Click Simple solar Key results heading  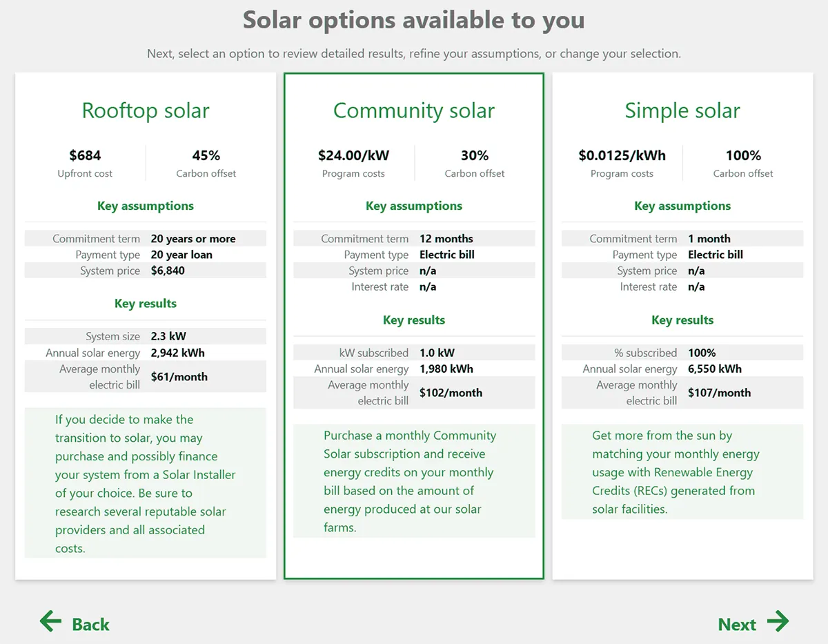click(x=682, y=320)
